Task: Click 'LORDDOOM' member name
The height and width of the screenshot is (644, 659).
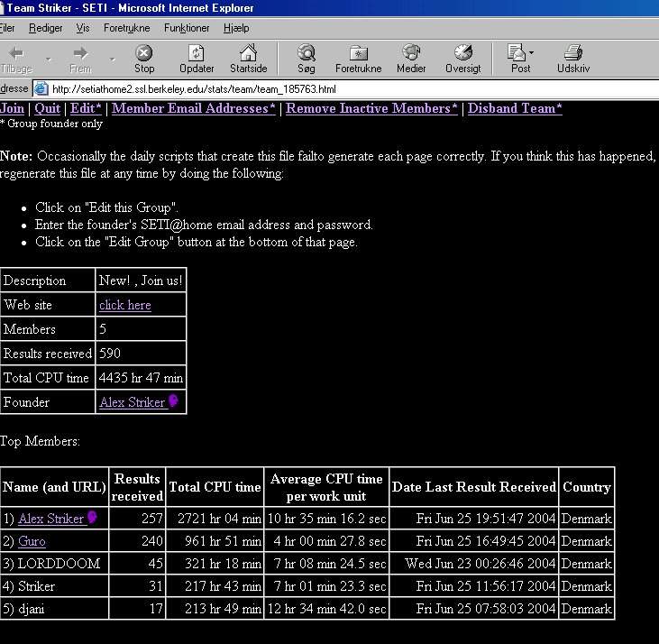Action: pyautogui.click(x=59, y=564)
